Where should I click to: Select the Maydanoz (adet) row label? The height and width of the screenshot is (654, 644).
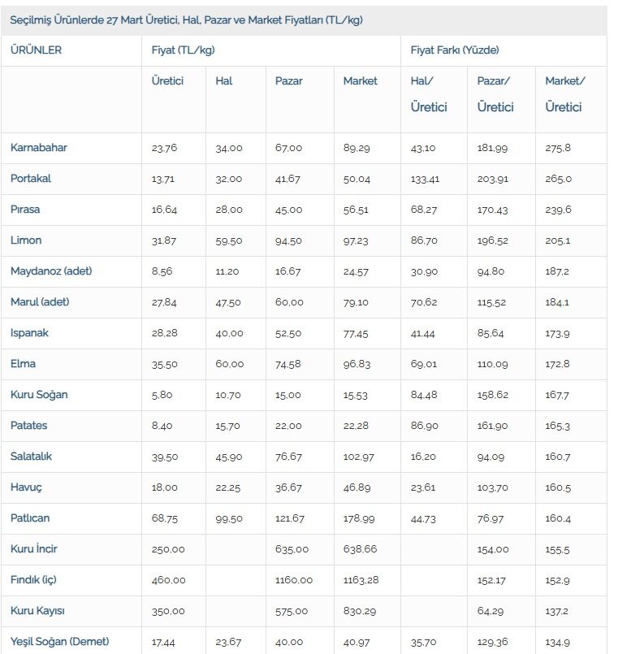pyautogui.click(x=51, y=271)
